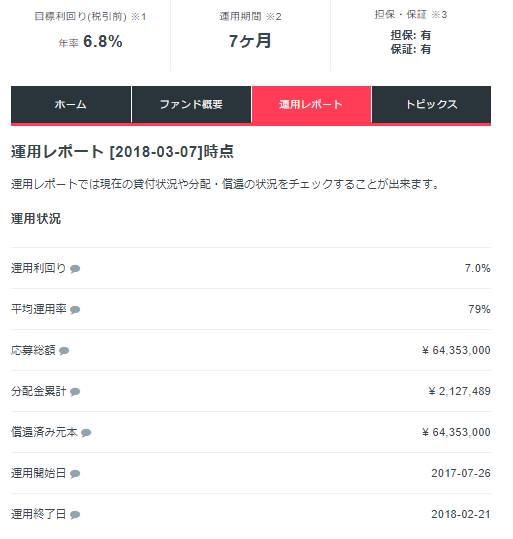Click the 2017-07-26 start date value
This screenshot has width=513, height=539.
[x=461, y=473]
